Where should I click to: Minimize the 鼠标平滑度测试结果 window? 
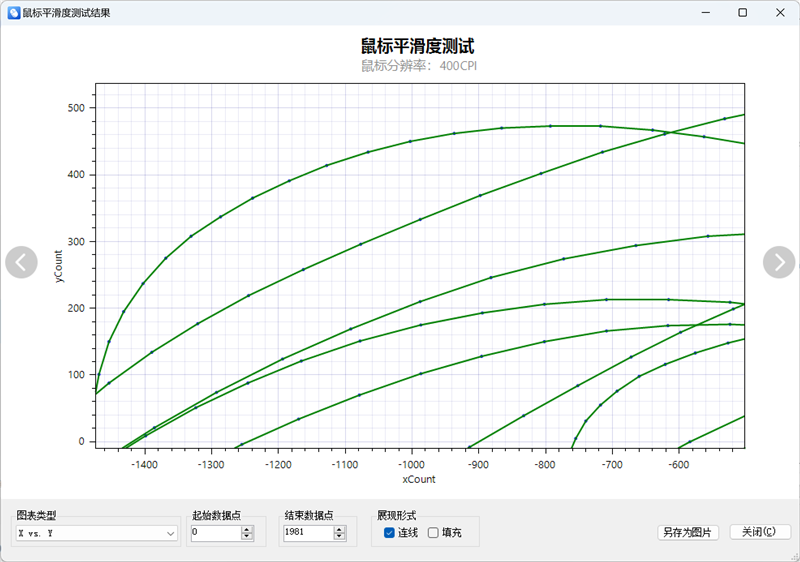pyautogui.click(x=707, y=13)
